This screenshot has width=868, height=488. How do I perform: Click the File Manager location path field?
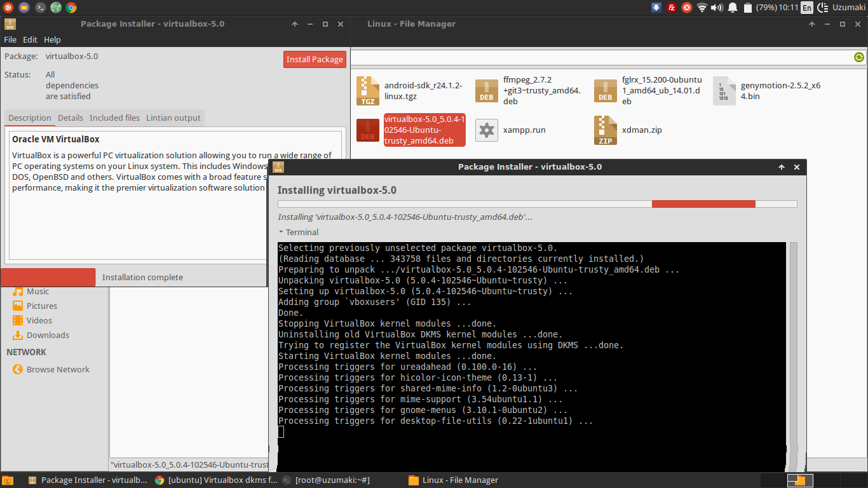600,57
